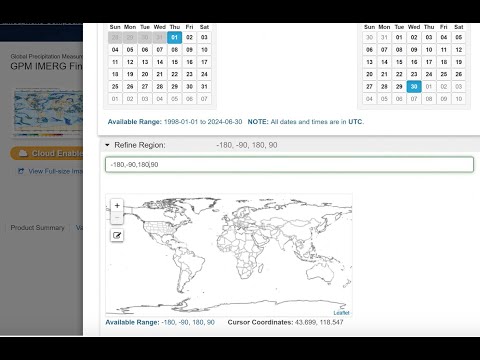Select day 24 in the start-date calendar
The height and width of the screenshot is (360, 480).
[204, 74]
